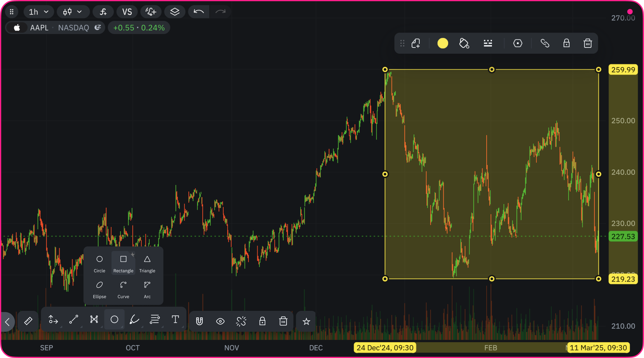Select the text annotation tool
The height and width of the screenshot is (358, 644).
pyautogui.click(x=175, y=320)
